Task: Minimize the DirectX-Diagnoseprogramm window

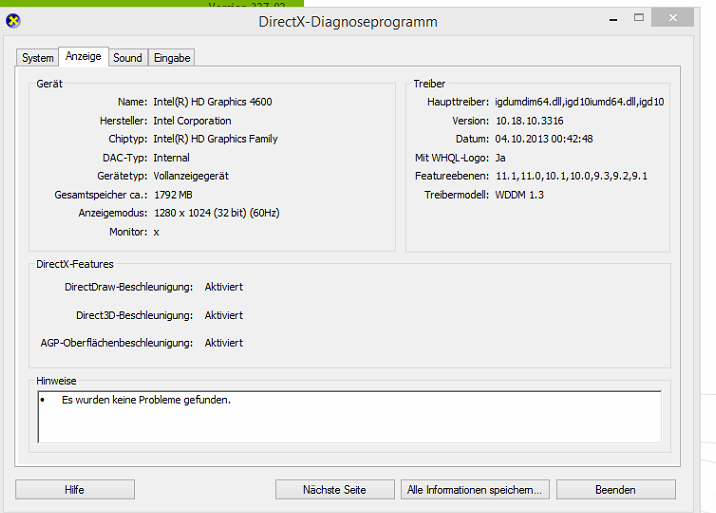Action: (x=614, y=19)
